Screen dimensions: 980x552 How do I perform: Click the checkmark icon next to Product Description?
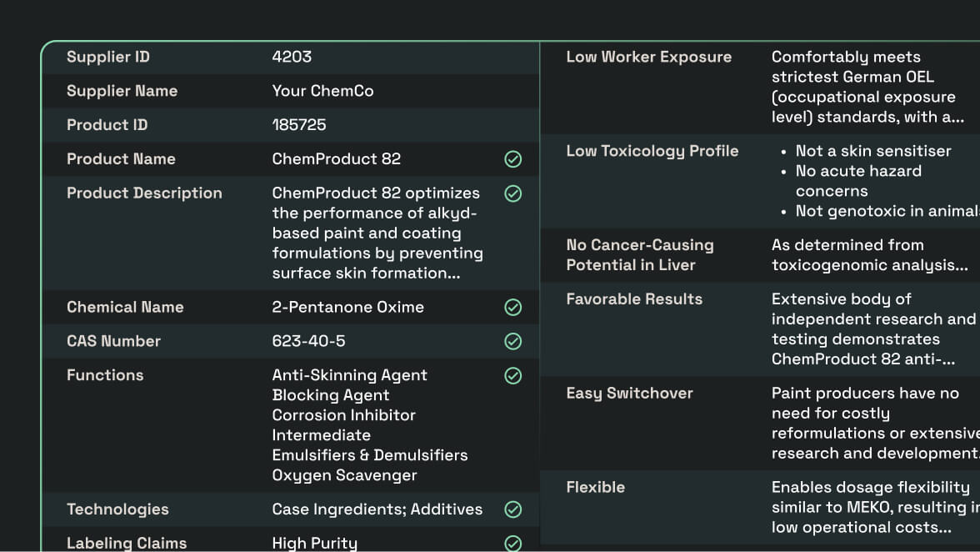tap(513, 193)
